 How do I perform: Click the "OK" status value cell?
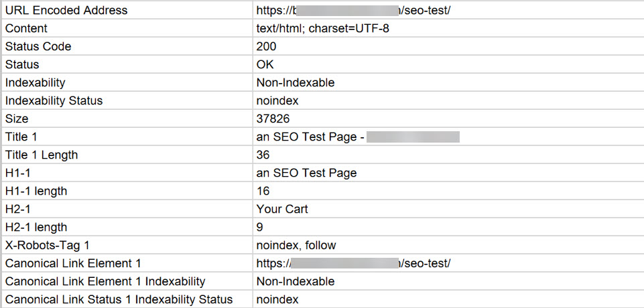point(265,65)
